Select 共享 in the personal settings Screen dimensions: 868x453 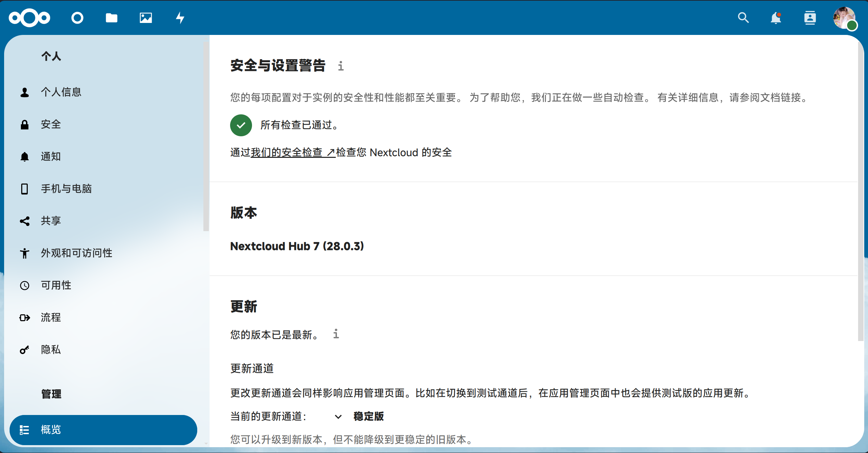pyautogui.click(x=103, y=221)
